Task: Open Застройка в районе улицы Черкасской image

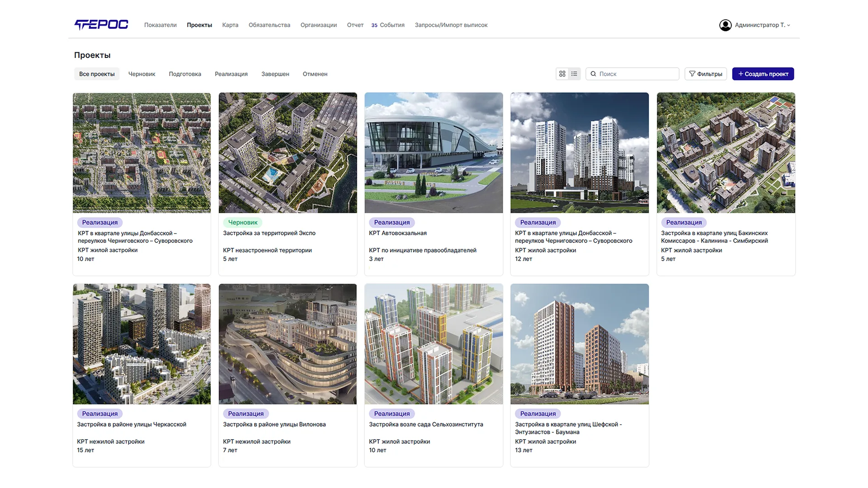Action: pyautogui.click(x=142, y=344)
